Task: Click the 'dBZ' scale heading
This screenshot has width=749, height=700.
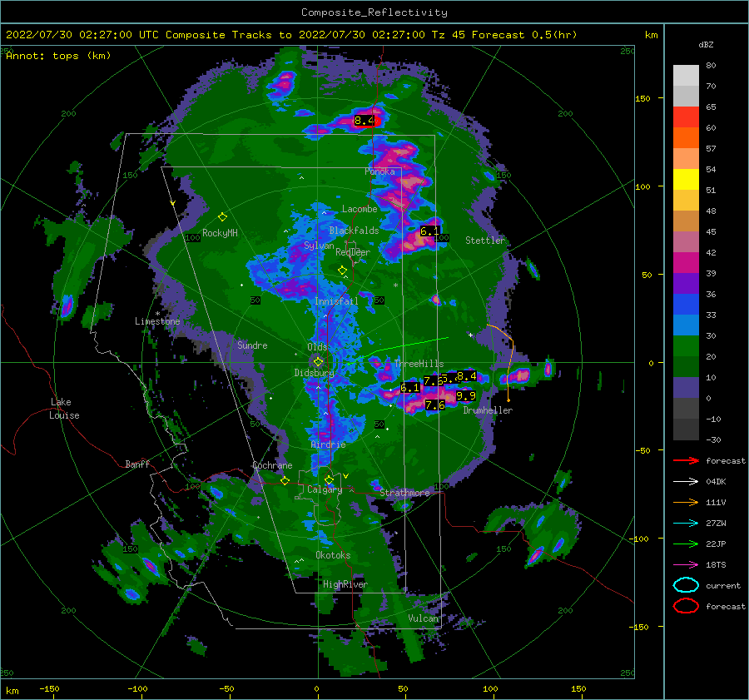Action: coord(706,44)
